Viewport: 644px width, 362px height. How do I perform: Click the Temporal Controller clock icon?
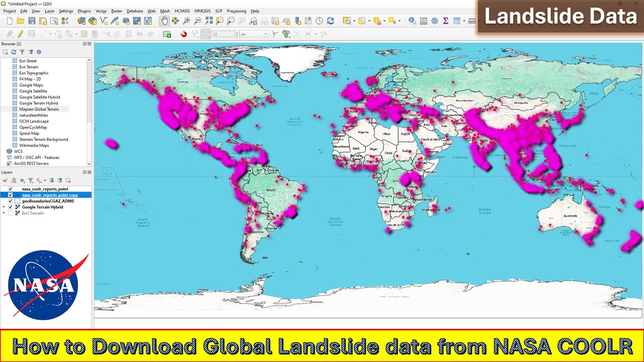[319, 21]
